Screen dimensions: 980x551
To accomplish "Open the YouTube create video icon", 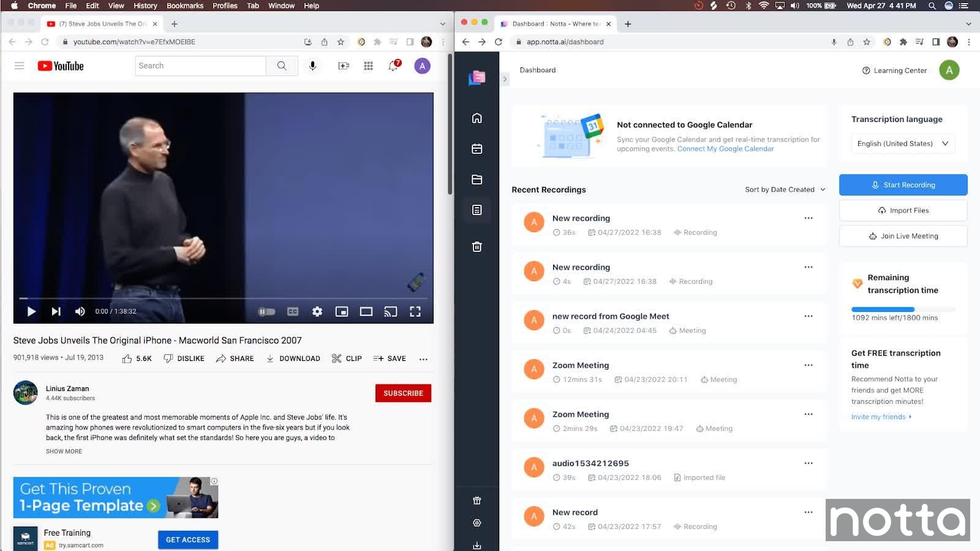I will 344,66.
